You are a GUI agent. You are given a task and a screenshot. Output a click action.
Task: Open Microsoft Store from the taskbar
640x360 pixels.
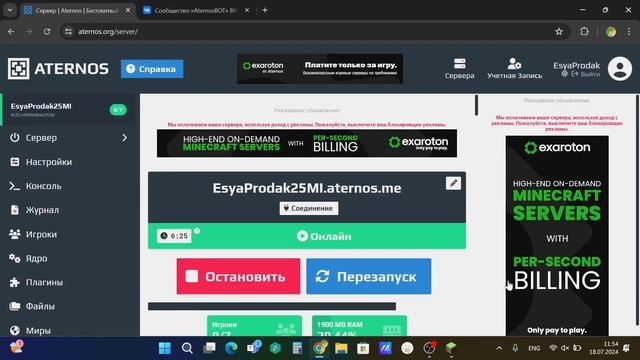[363, 348]
